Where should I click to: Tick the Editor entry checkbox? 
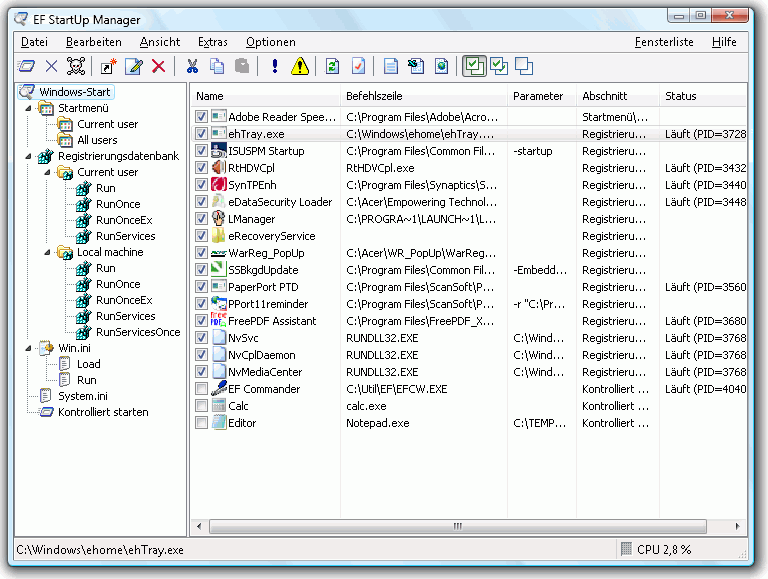[x=202, y=423]
